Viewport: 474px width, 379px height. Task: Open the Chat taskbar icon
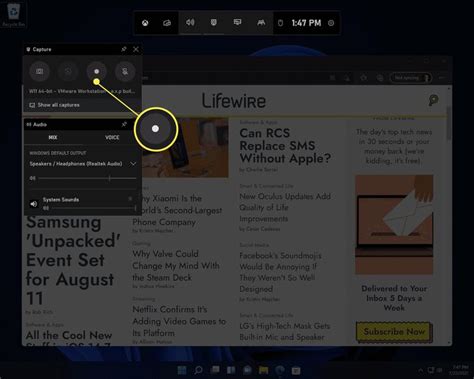click(x=247, y=370)
